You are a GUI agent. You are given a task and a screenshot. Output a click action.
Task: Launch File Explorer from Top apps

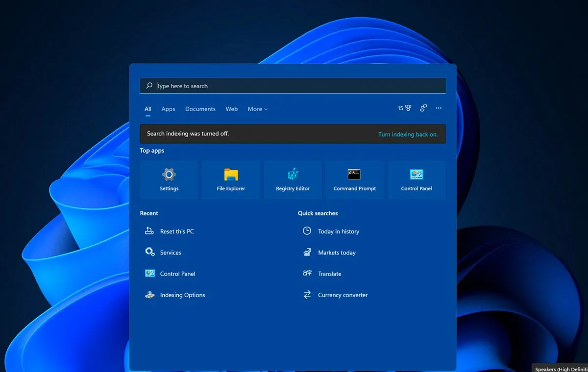231,180
